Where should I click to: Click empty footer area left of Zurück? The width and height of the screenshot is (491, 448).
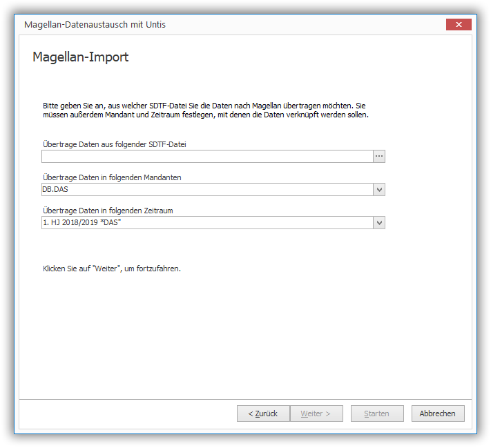(x=124, y=413)
